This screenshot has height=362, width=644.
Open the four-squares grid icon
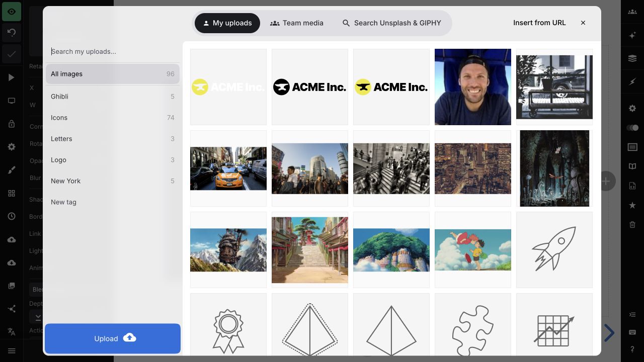tap(12, 193)
